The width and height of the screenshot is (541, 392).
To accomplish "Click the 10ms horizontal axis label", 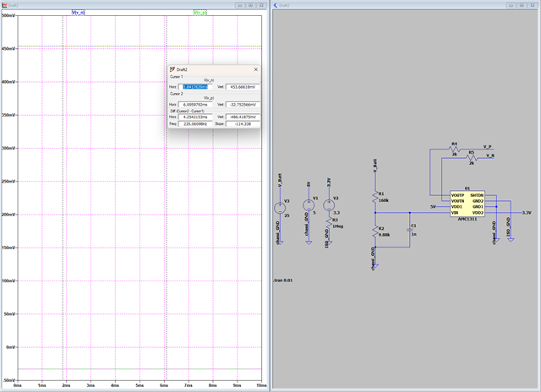I will [261, 385].
